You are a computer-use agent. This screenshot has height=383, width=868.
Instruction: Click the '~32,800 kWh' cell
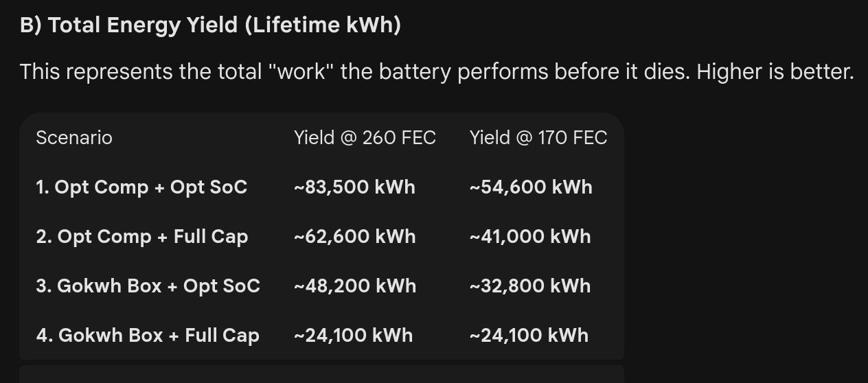(530, 286)
